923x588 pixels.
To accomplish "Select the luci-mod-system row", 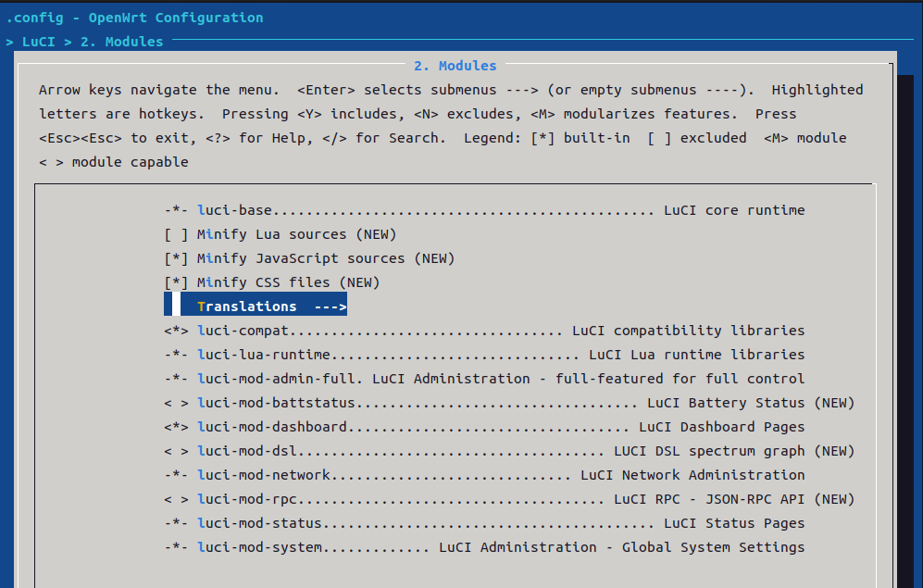I will [484, 548].
